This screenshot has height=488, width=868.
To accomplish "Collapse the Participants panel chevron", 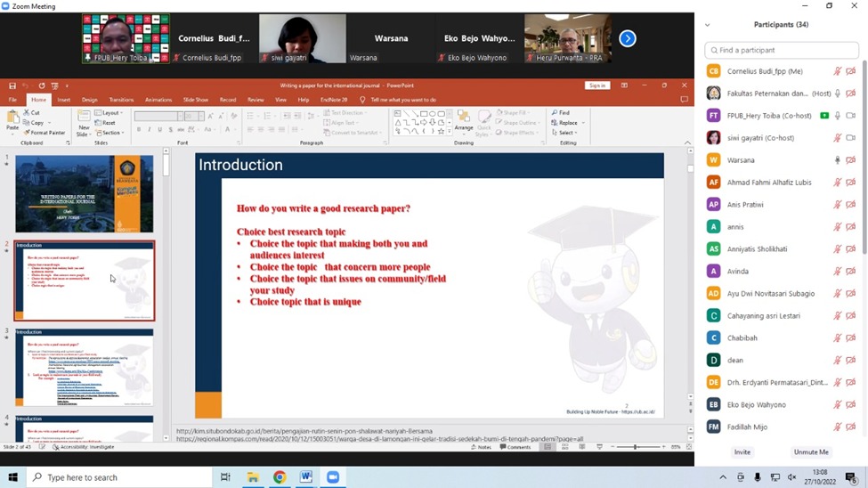I will (x=707, y=25).
